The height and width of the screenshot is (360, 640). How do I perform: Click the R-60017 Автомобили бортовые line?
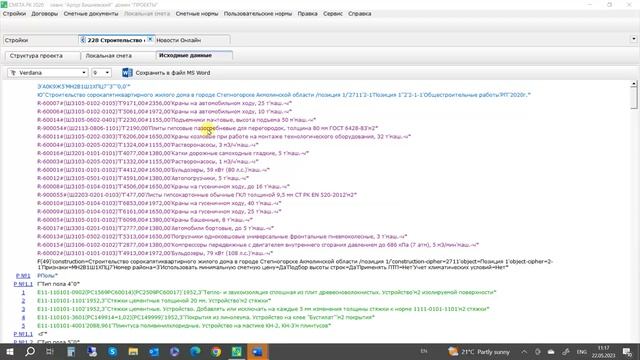[x=155, y=228]
